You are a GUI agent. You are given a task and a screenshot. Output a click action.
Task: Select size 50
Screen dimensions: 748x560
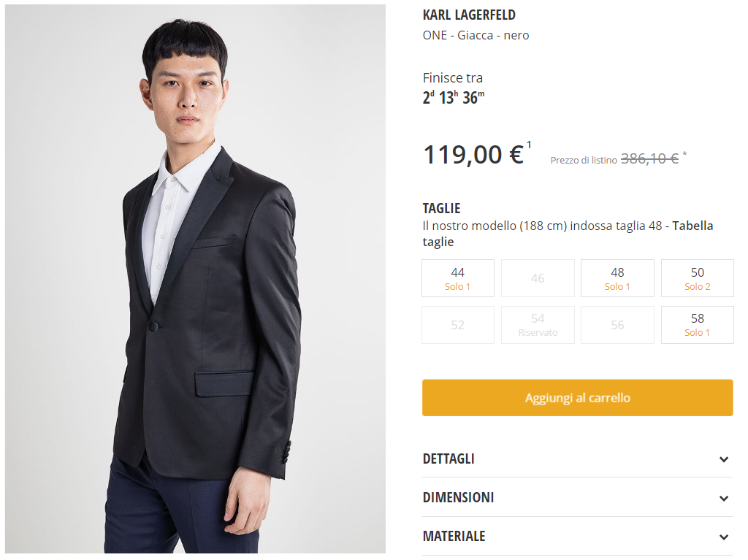tap(697, 278)
